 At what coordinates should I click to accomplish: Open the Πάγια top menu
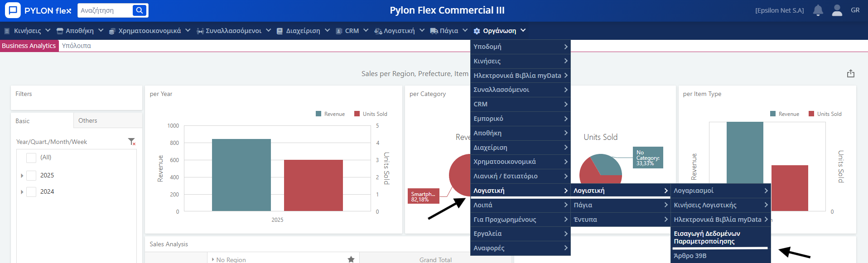(x=448, y=31)
